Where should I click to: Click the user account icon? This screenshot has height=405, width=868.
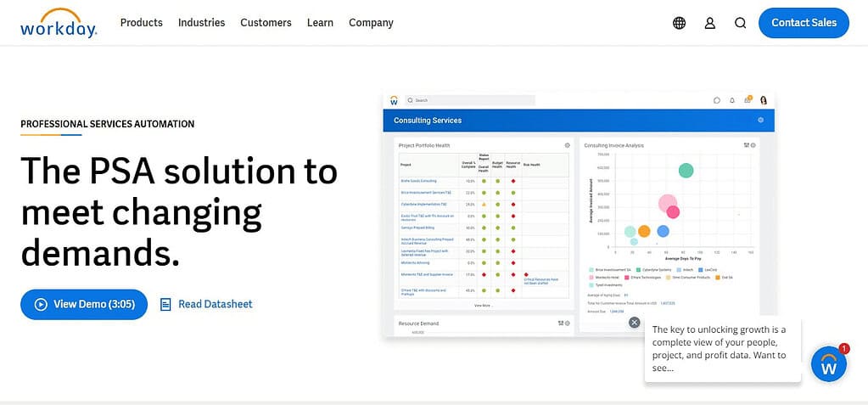point(709,23)
